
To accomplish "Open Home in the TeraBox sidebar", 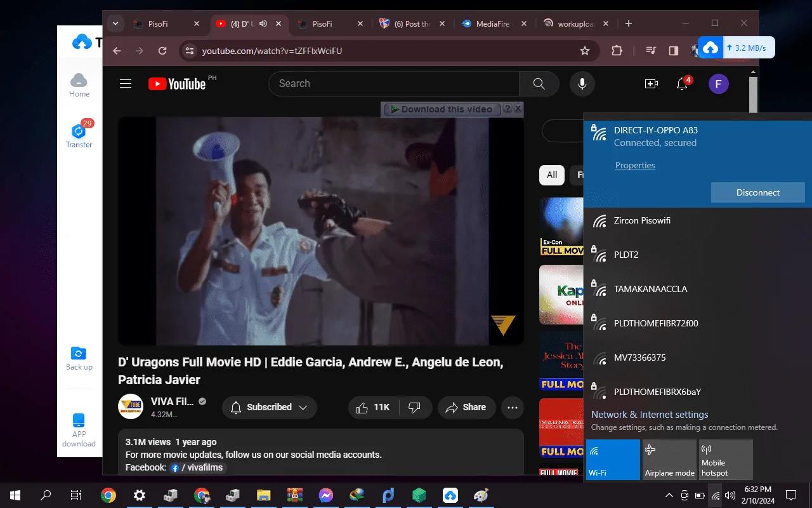I will [x=79, y=85].
